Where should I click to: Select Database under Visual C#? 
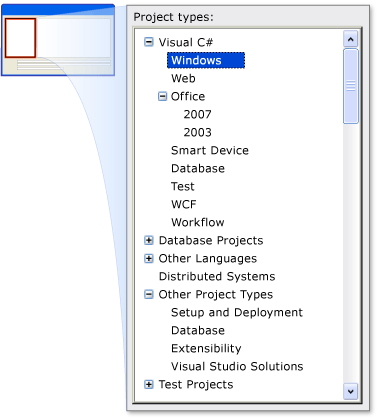[x=198, y=168]
